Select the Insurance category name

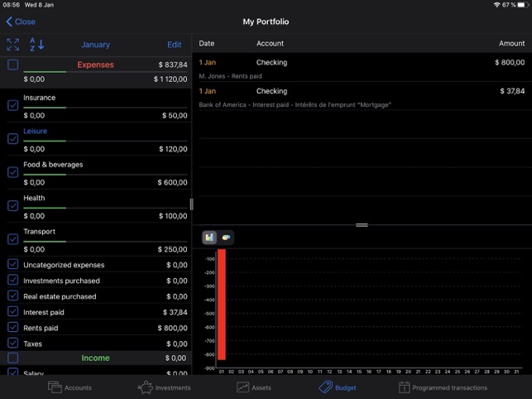pyautogui.click(x=40, y=98)
